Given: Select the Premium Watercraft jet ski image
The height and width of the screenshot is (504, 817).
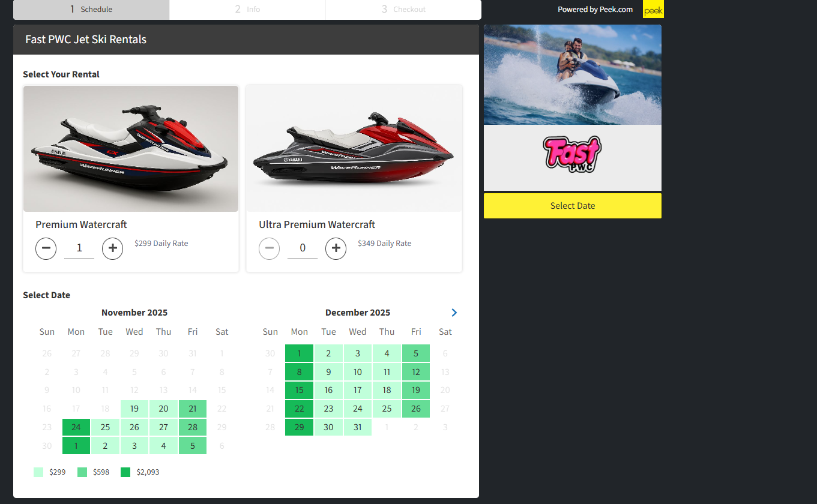Looking at the screenshot, I should tap(131, 149).
